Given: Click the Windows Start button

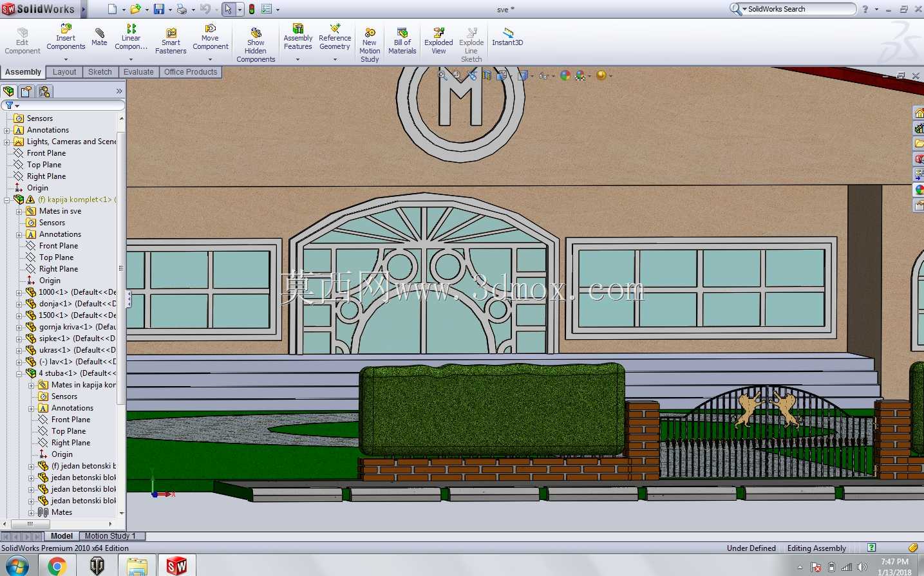Looking at the screenshot, I should [17, 566].
